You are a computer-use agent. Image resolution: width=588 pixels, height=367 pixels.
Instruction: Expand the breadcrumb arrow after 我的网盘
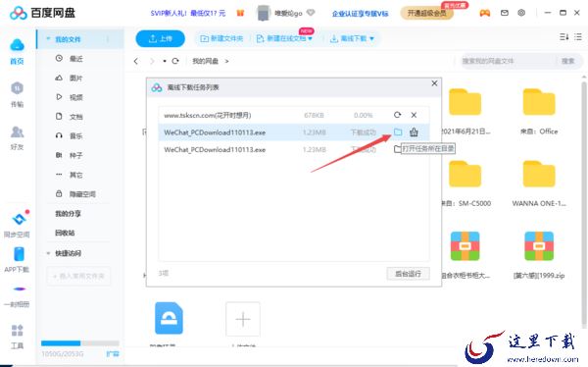(226, 61)
